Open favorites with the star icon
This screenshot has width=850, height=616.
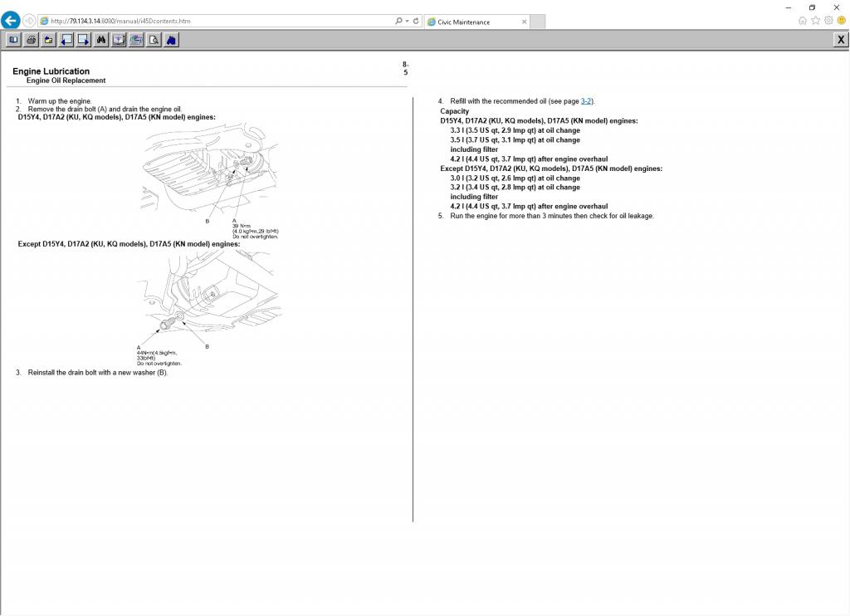click(x=815, y=21)
